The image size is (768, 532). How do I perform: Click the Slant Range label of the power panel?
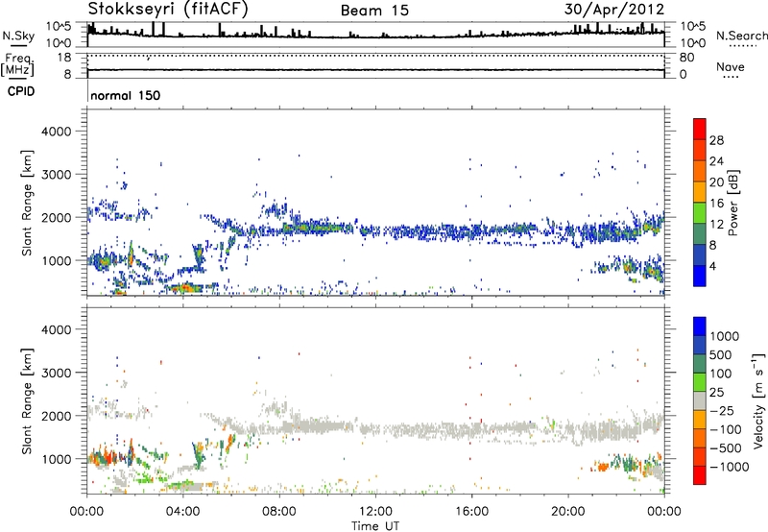coord(27,203)
